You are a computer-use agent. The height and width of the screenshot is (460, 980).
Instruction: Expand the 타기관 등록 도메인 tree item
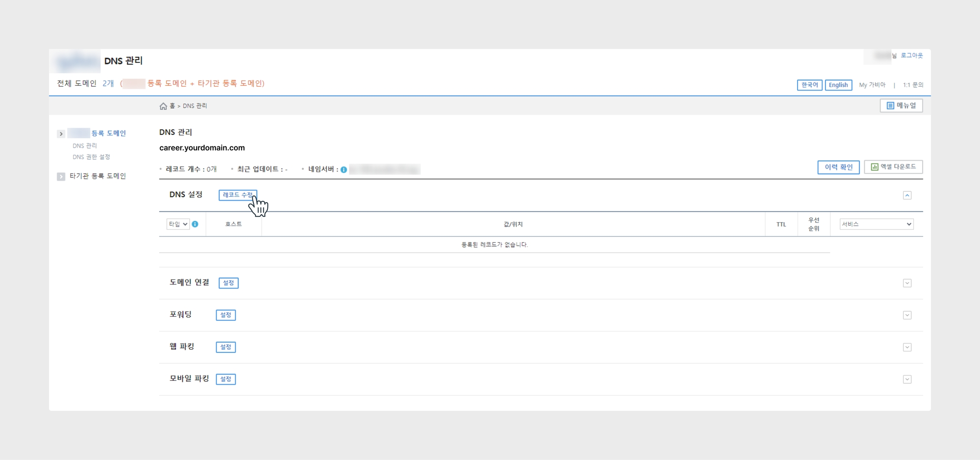click(x=61, y=176)
